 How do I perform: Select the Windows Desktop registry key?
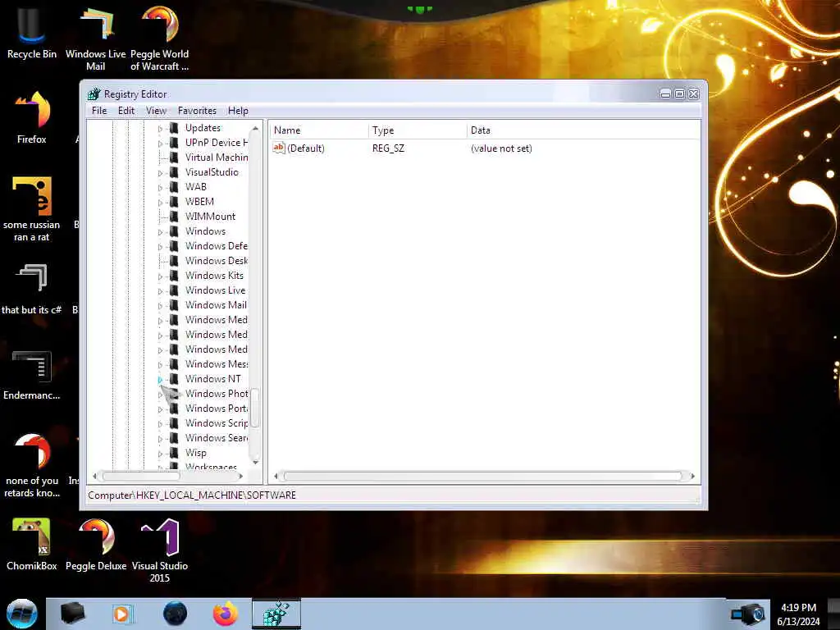click(x=217, y=260)
